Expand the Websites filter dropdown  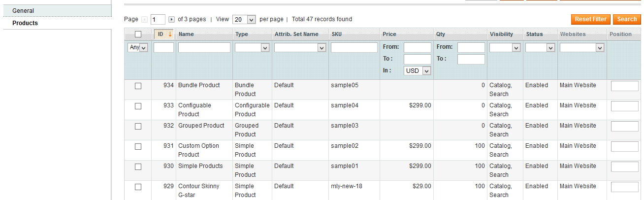click(x=582, y=48)
